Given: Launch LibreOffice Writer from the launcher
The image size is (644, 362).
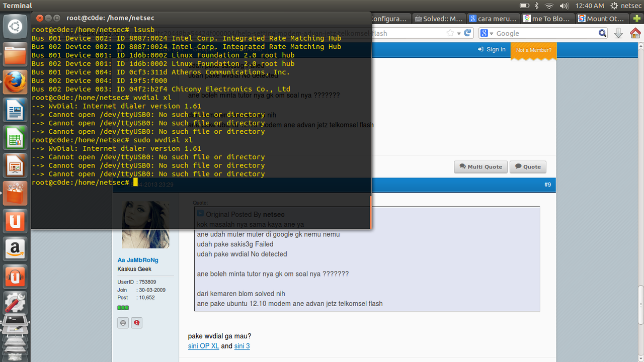Looking at the screenshot, I should click(15, 110).
